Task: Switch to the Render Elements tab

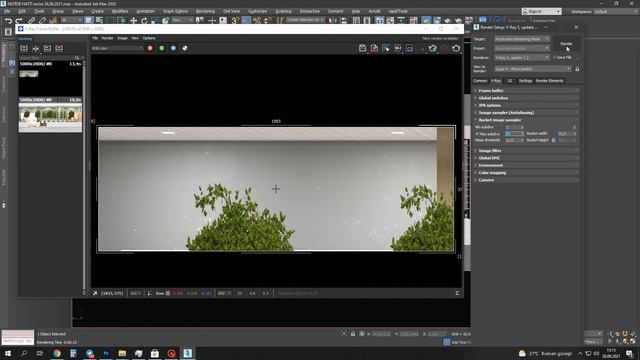Action: (x=549, y=81)
